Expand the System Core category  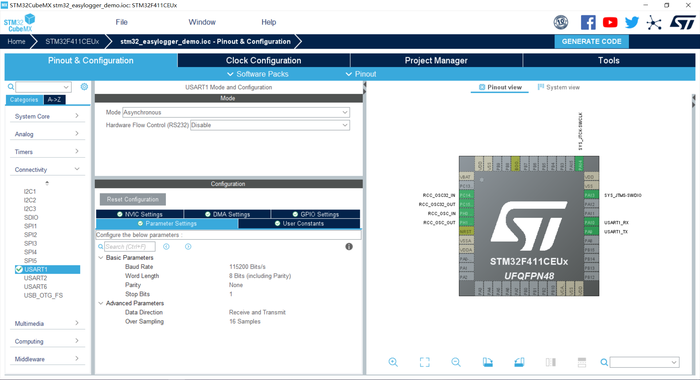47,116
